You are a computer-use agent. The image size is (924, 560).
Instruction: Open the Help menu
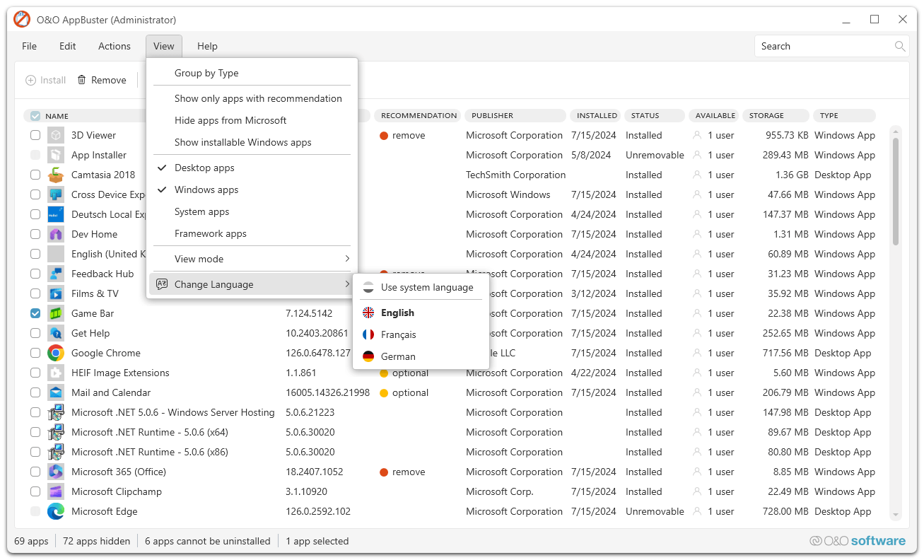(207, 46)
